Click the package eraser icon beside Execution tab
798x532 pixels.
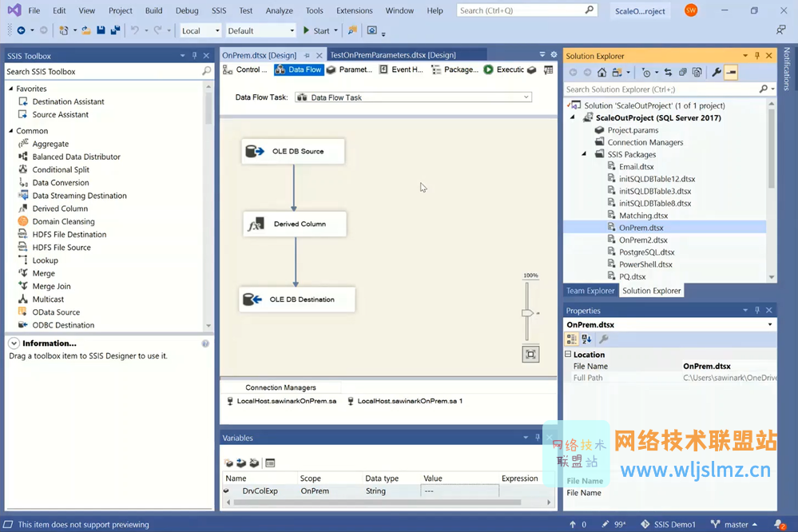pos(532,69)
